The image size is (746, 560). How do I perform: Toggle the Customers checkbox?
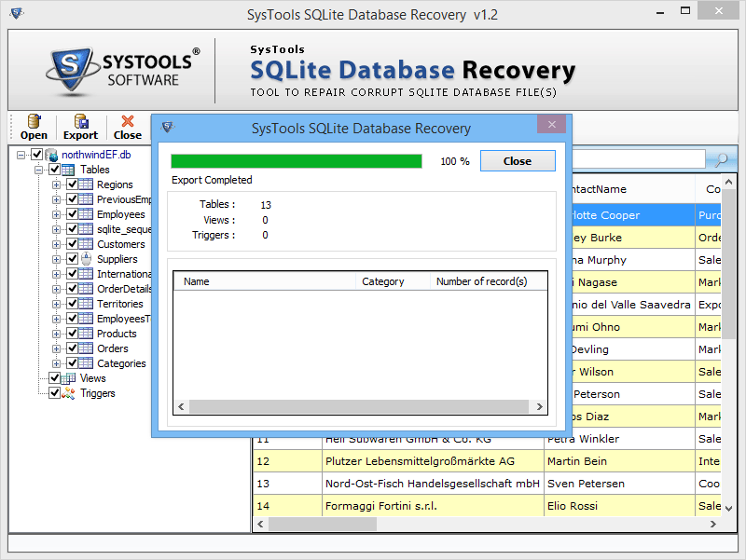(x=72, y=244)
